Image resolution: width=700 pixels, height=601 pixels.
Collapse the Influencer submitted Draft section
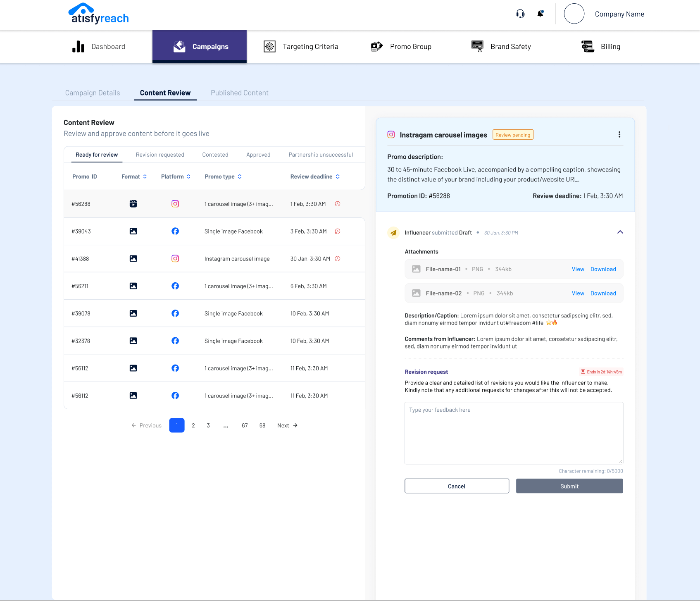click(x=620, y=232)
